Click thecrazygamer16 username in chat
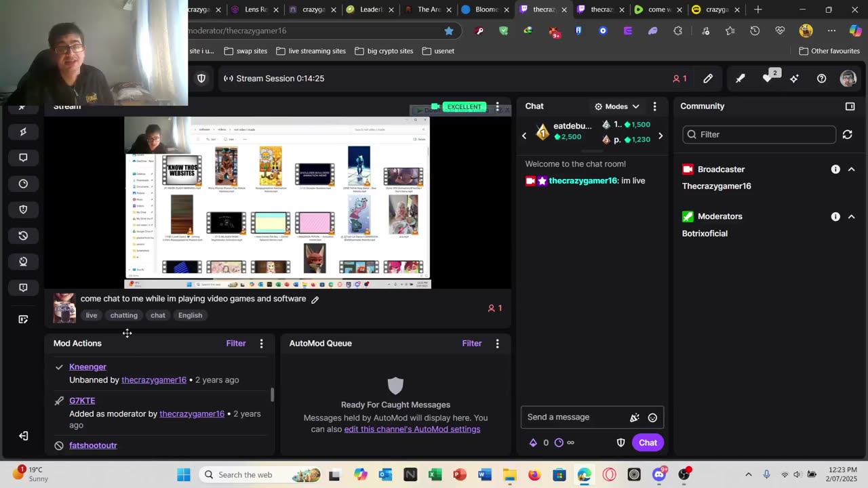Viewport: 868px width, 488px height. pyautogui.click(x=583, y=181)
